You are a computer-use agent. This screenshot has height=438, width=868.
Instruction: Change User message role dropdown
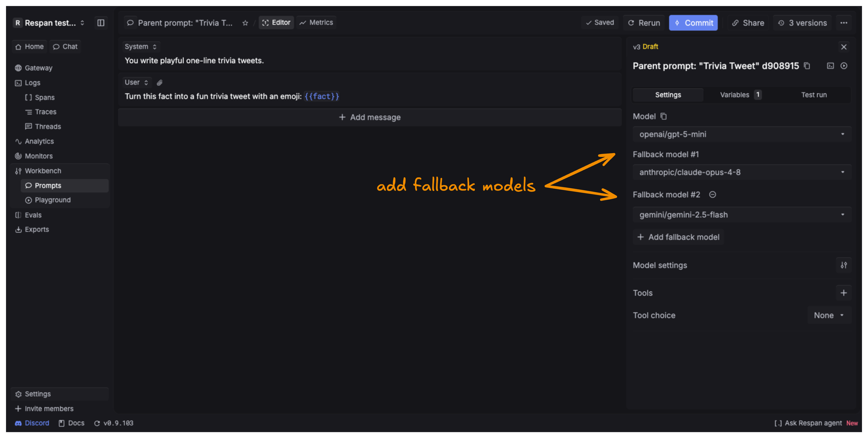coord(136,82)
